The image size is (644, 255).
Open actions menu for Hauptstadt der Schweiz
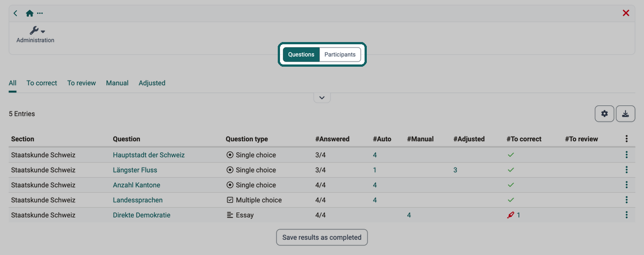[626, 155]
